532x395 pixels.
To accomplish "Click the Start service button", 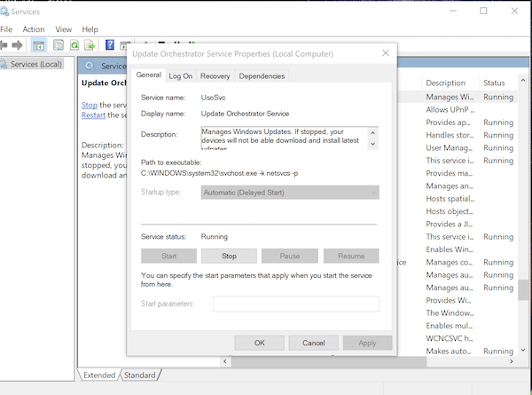I will (x=169, y=256).
